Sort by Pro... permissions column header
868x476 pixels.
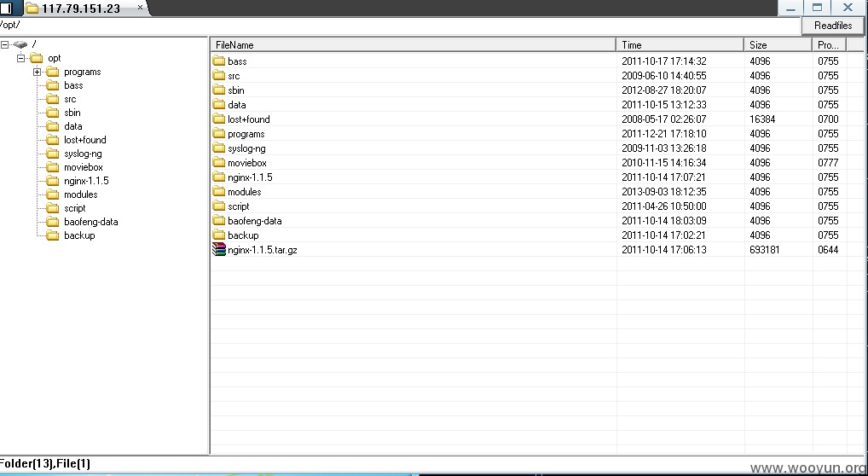tap(830, 45)
